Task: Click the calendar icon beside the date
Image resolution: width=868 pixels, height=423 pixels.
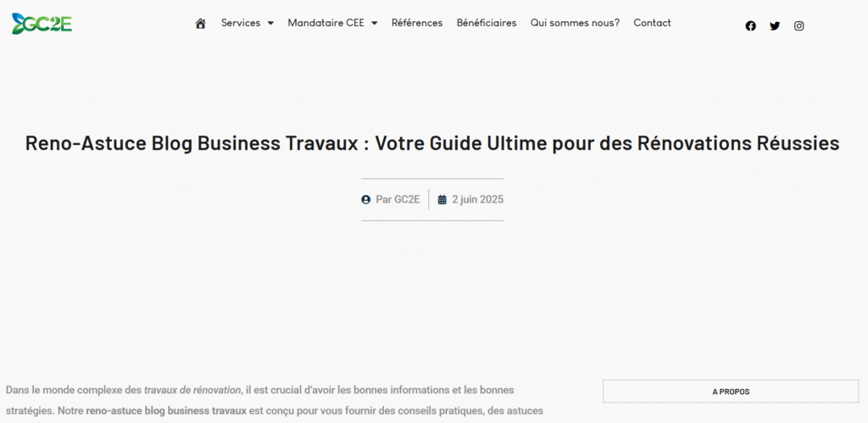Action: (x=442, y=200)
